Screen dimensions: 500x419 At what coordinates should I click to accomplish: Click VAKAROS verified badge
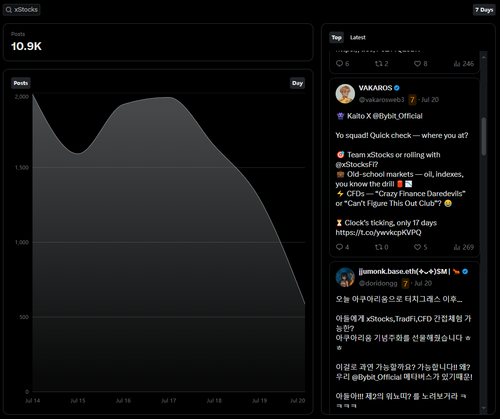click(x=397, y=88)
